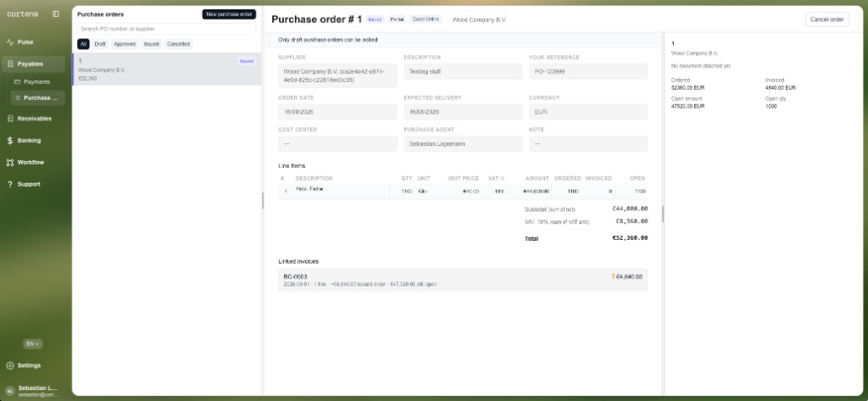868x401 pixels.
Task: Click the cortena logo
Action: tap(23, 14)
